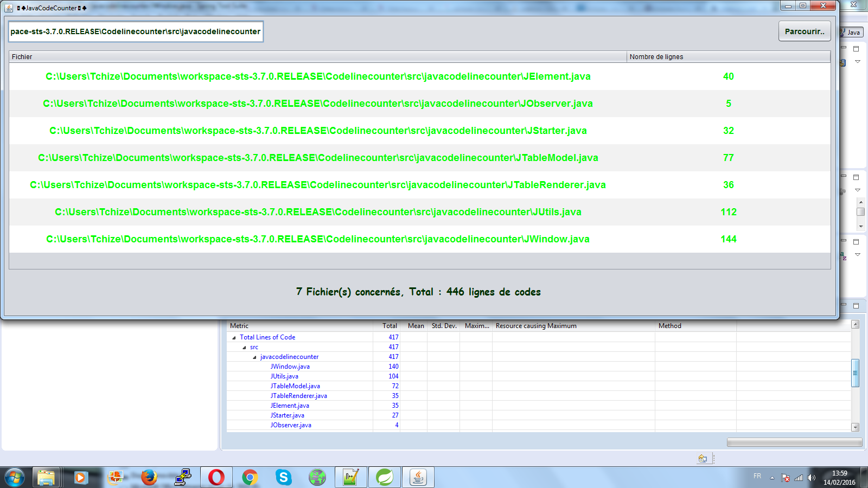Select JTableRenderer.java in the metrics tree
Viewport: 868px width, 488px height.
(x=298, y=396)
